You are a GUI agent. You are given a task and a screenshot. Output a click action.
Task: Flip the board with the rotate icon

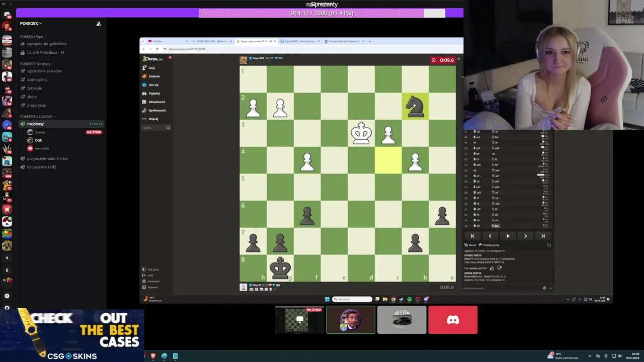tap(549, 245)
